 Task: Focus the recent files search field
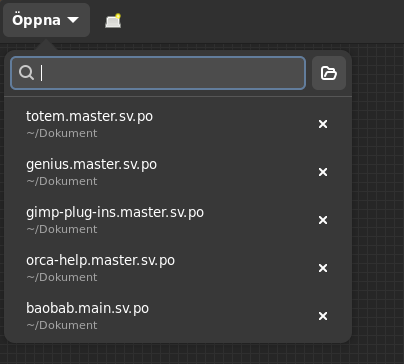[158, 73]
